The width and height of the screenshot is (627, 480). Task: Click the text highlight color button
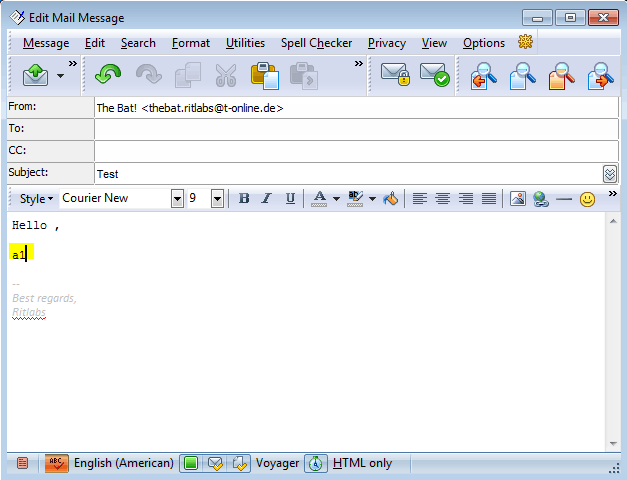click(355, 198)
